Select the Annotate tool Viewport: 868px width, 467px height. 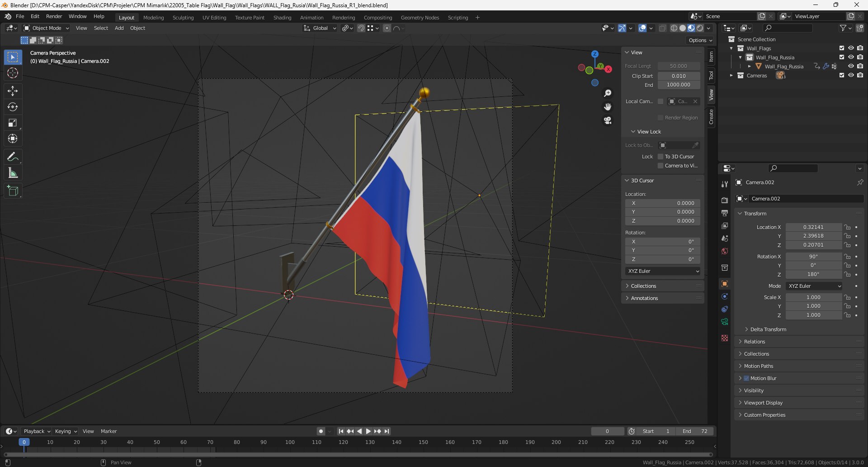(x=13, y=157)
